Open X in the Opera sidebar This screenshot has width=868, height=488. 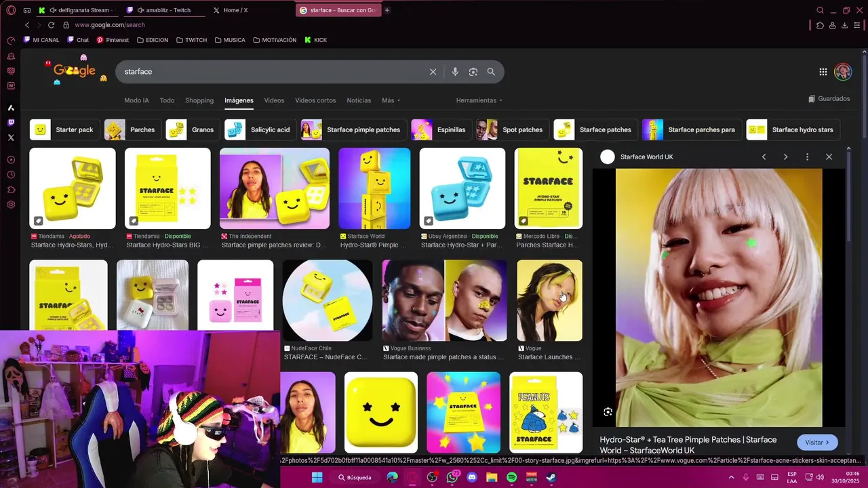(x=11, y=138)
